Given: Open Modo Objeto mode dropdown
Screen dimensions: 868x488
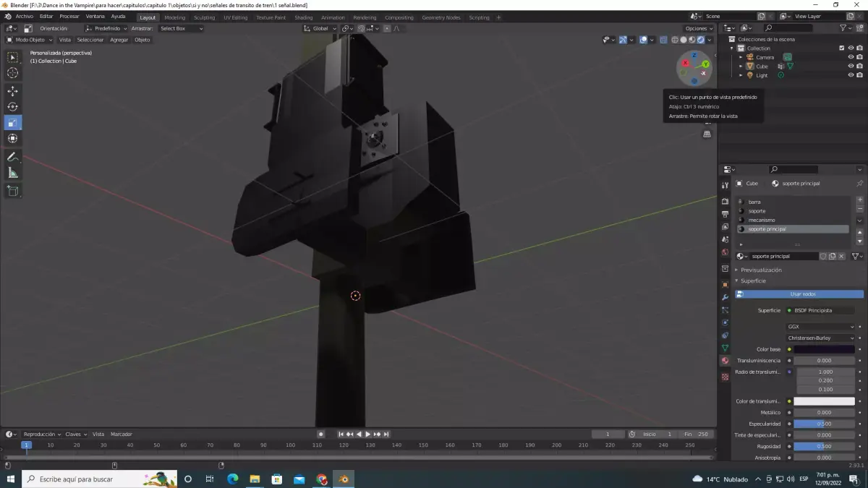Looking at the screenshot, I should (x=29, y=40).
